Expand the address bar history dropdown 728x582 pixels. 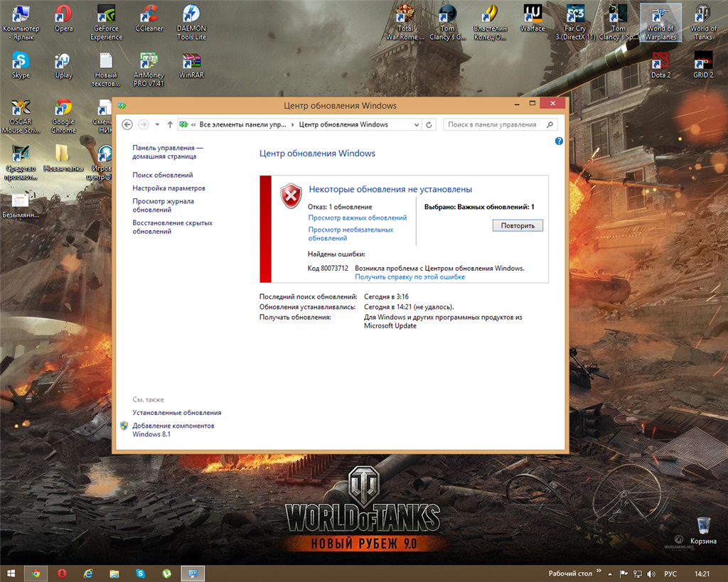coord(417,124)
